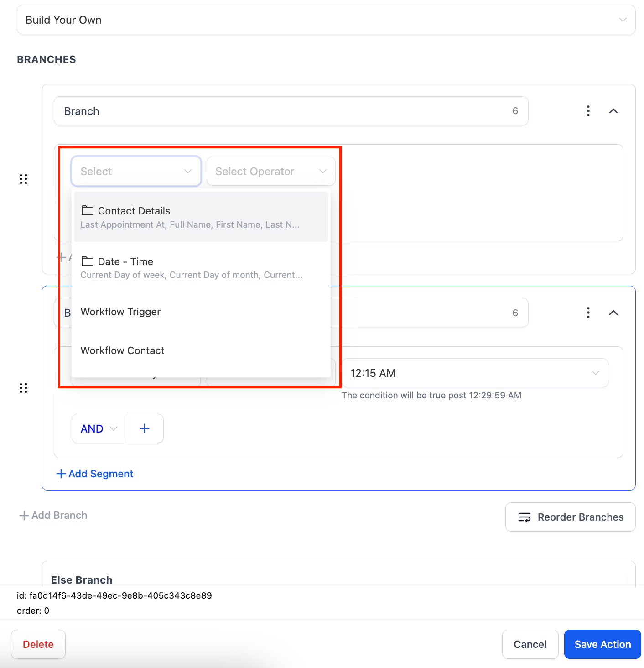Choose Date - Time folder option
The width and height of the screenshot is (644, 668).
click(201, 267)
